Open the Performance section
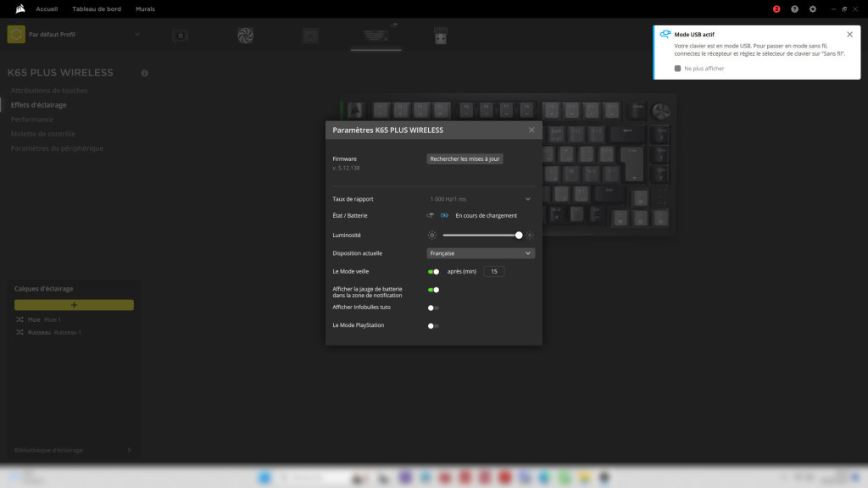 click(x=32, y=119)
